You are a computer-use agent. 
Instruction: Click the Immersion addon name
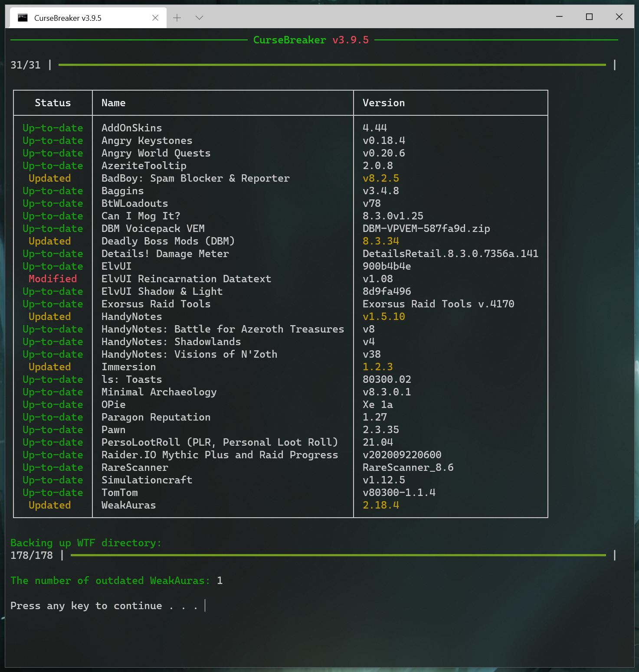[x=129, y=367]
